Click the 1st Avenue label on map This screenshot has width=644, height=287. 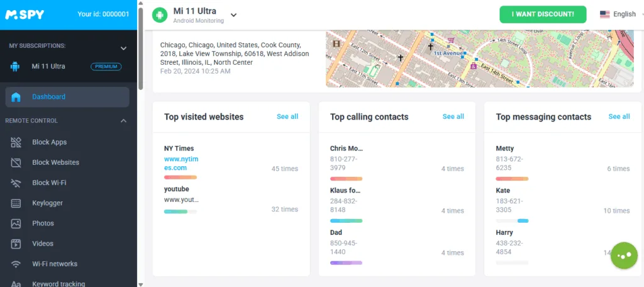(448, 53)
